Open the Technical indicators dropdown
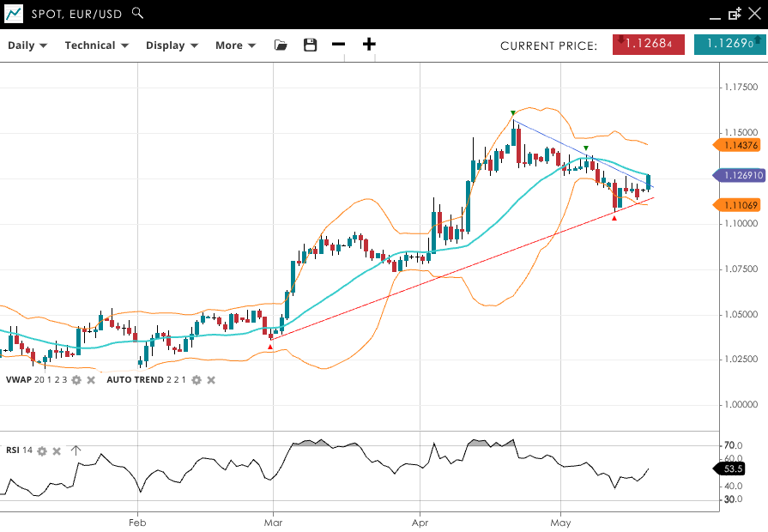 click(x=96, y=45)
